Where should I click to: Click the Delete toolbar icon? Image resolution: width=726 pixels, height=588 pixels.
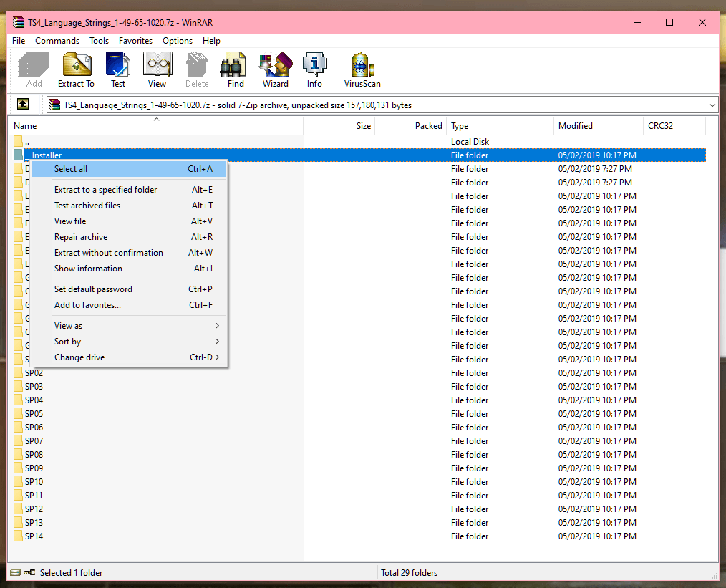point(197,70)
